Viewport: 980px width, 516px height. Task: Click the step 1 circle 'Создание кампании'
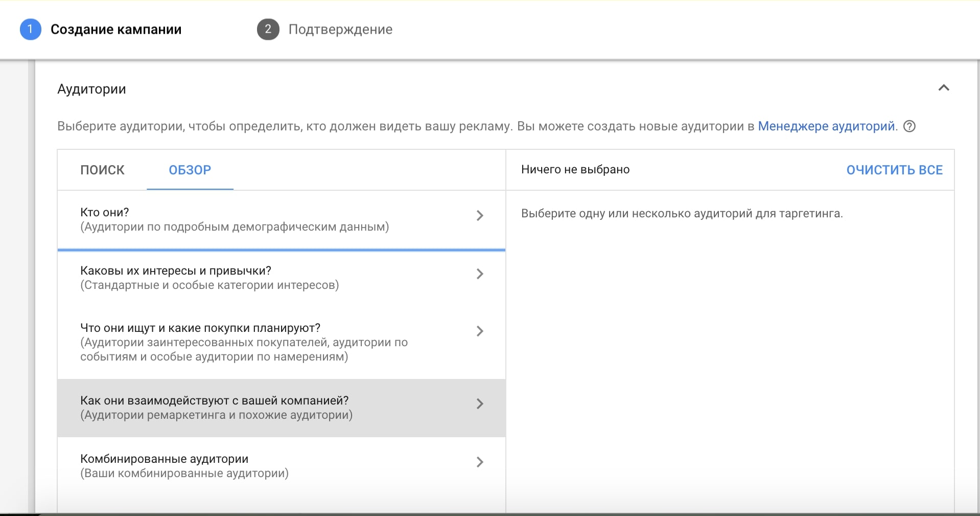[x=31, y=29]
